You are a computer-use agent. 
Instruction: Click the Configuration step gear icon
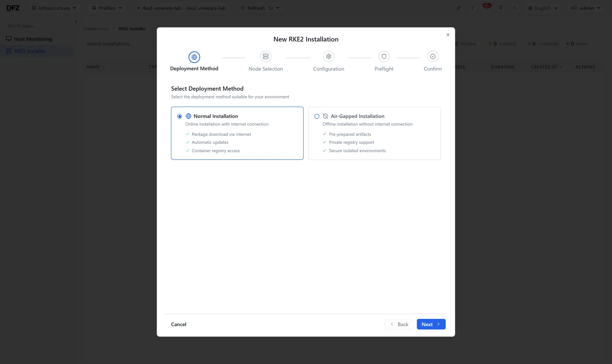click(328, 56)
